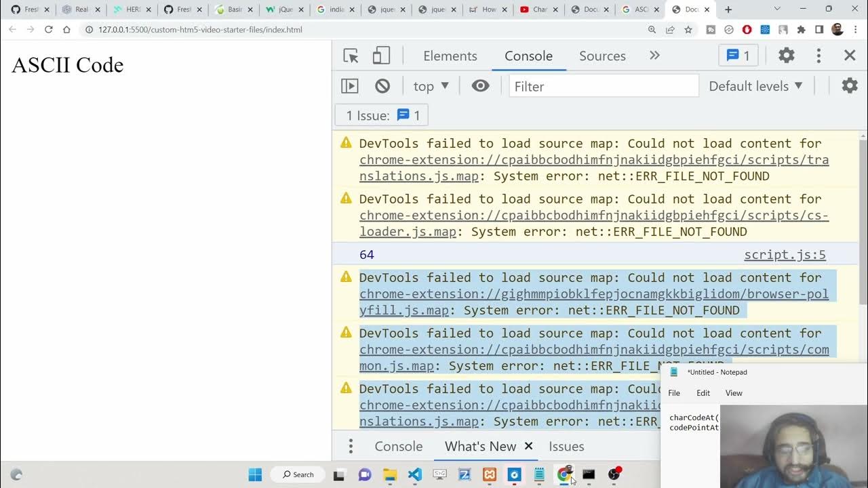Expand more DevTools tabs chevron
Image resolution: width=868 pixels, height=488 pixels.
pyautogui.click(x=654, y=56)
